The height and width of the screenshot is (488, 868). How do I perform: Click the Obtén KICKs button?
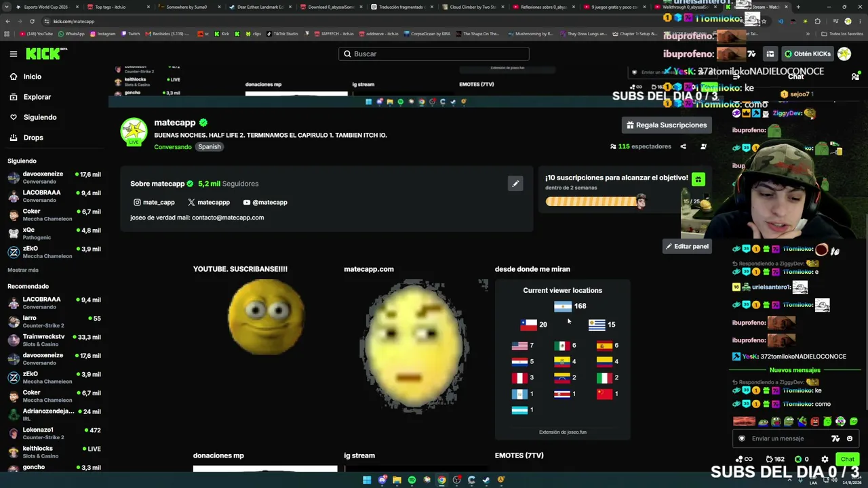pyautogui.click(x=807, y=54)
